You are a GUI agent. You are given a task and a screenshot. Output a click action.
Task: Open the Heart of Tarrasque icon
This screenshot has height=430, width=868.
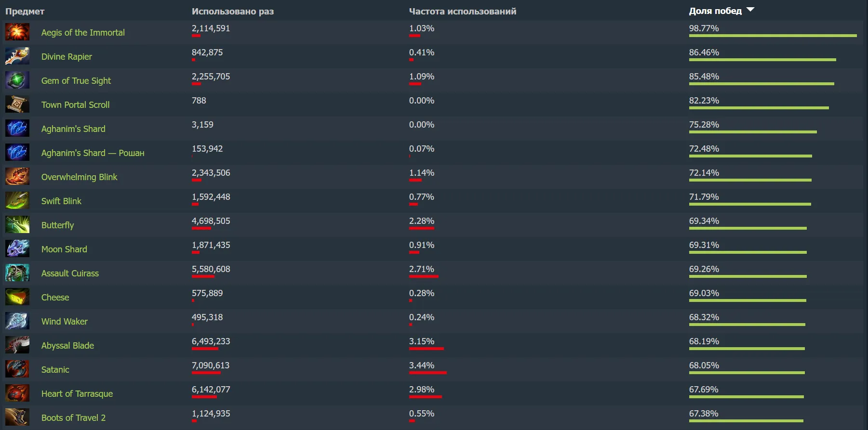click(17, 393)
